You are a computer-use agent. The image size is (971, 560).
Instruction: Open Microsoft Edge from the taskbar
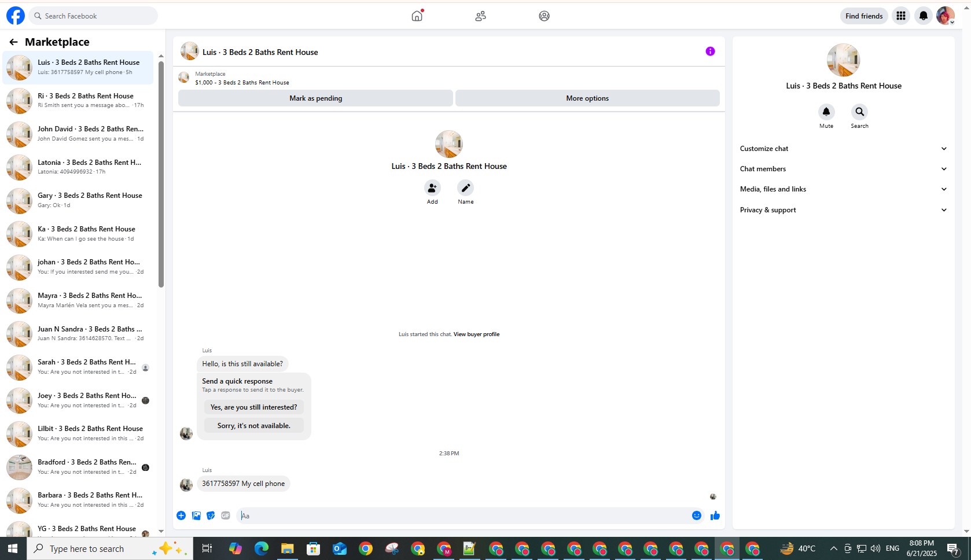(x=262, y=548)
